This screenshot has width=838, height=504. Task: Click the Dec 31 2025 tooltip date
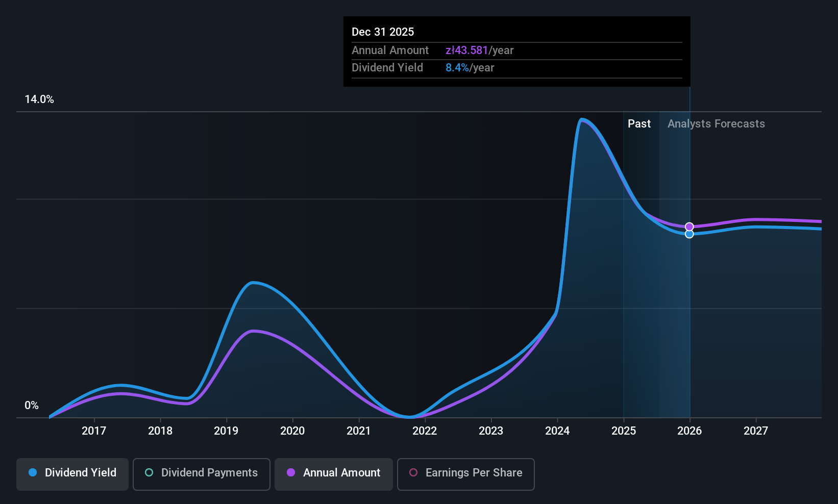tap(383, 32)
